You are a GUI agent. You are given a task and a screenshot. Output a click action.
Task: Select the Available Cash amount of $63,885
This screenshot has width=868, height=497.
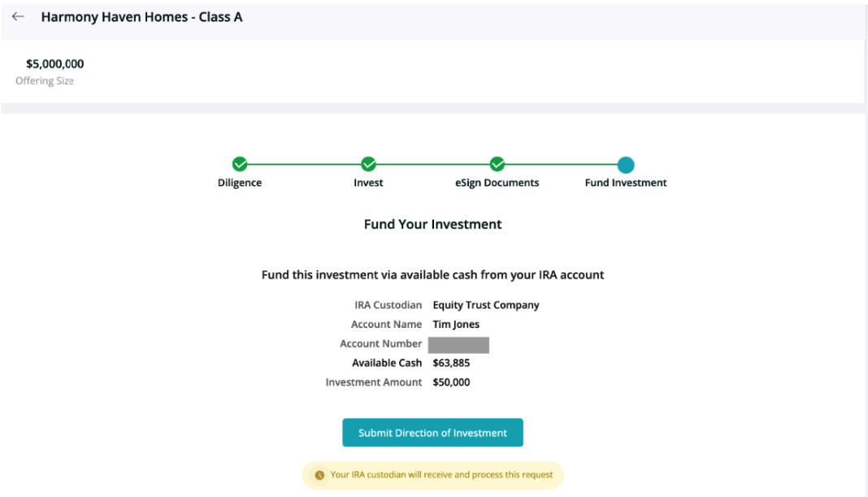click(452, 363)
